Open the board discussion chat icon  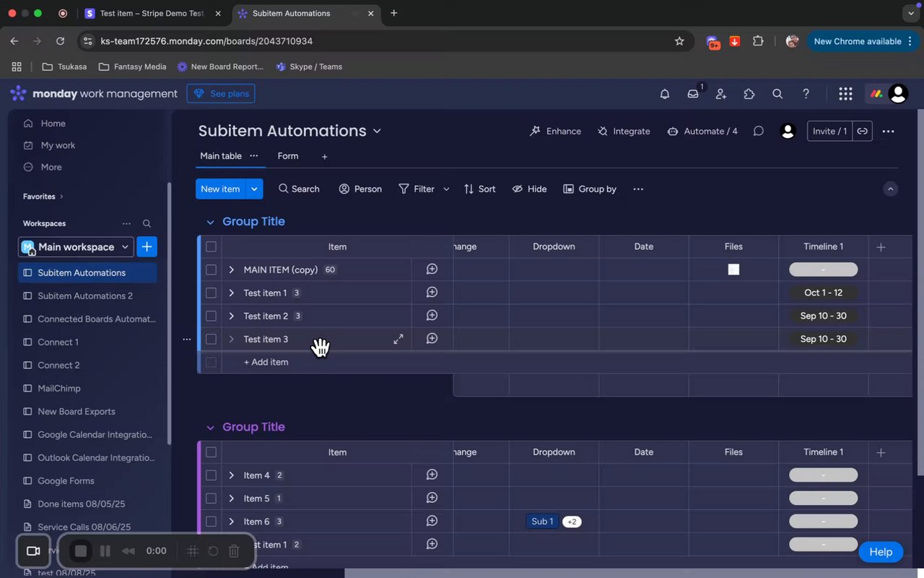point(759,131)
